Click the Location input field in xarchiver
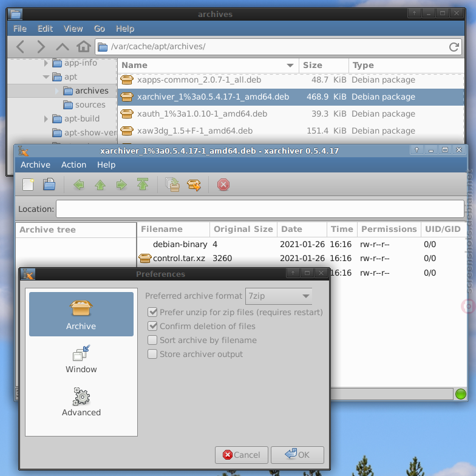The width and height of the screenshot is (476, 476). (x=260, y=209)
